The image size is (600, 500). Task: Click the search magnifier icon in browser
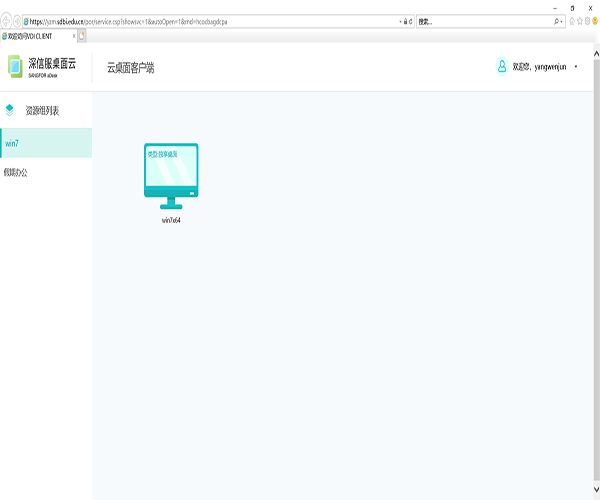coord(556,20)
